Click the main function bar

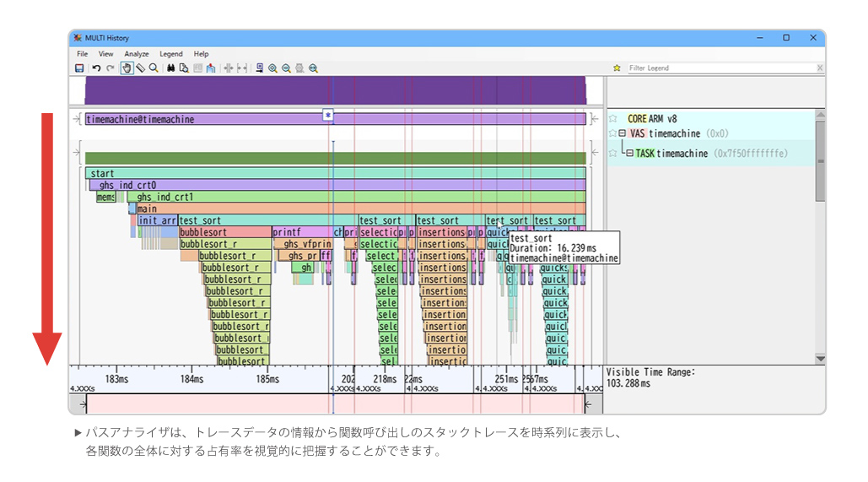[x=361, y=209]
